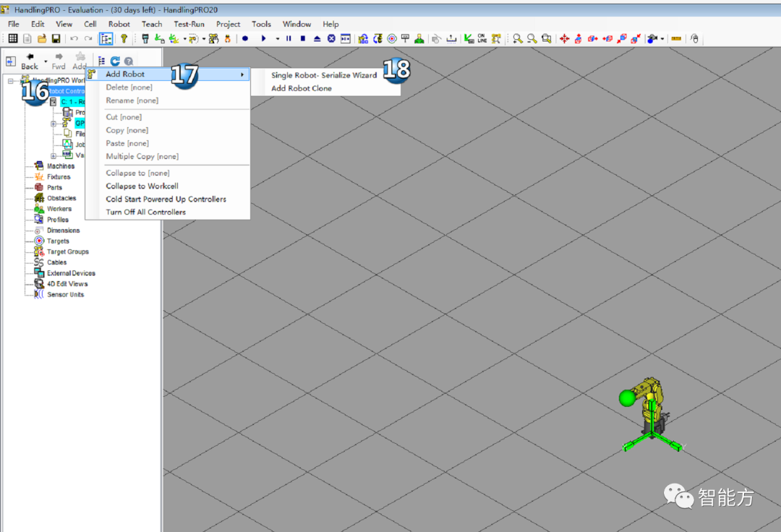Click the record (blue circle) button
The image size is (781, 532).
[x=245, y=38]
